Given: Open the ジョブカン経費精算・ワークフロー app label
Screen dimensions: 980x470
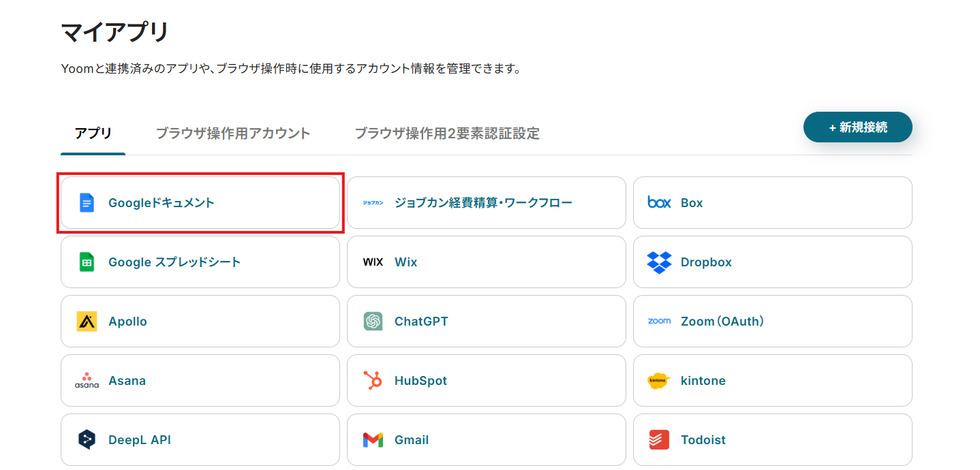Looking at the screenshot, I should pos(483,203).
